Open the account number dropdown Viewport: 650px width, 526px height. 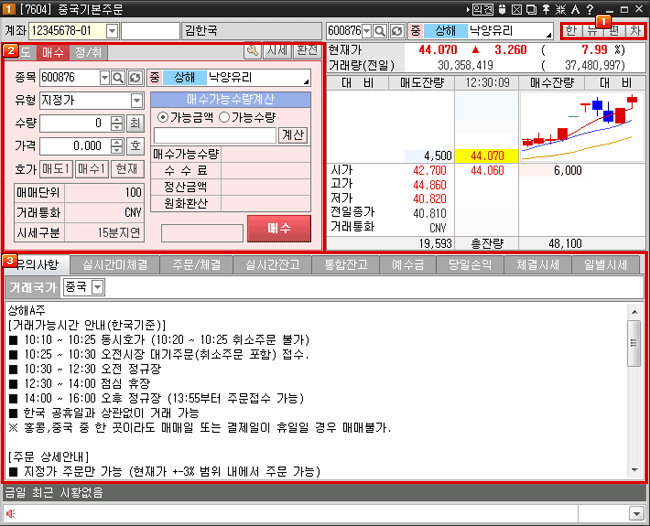112,31
